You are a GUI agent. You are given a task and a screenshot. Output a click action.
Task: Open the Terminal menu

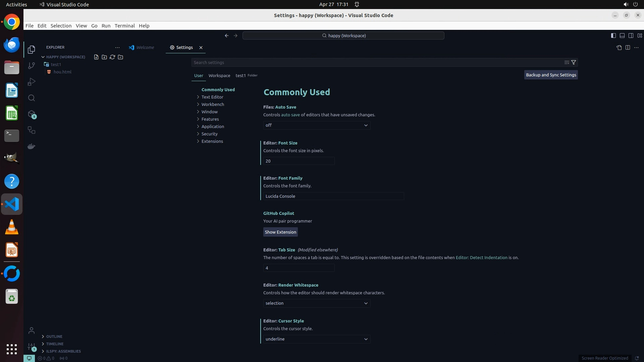tap(124, 26)
